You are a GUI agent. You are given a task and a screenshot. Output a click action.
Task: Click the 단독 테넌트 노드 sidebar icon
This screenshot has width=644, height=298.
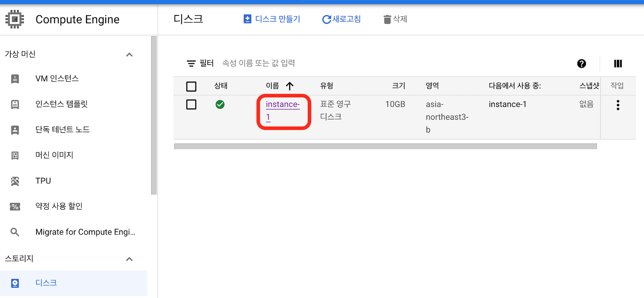15,130
